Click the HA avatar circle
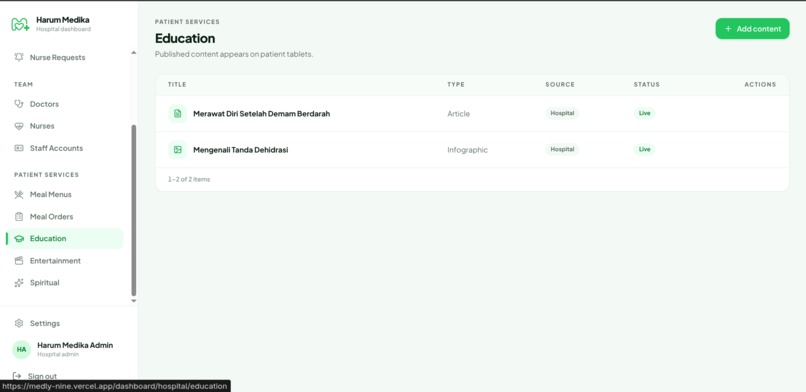 (x=22, y=349)
